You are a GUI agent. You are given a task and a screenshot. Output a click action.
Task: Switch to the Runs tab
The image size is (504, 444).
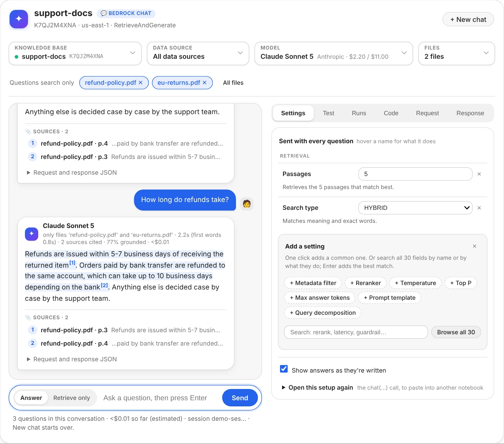point(359,113)
